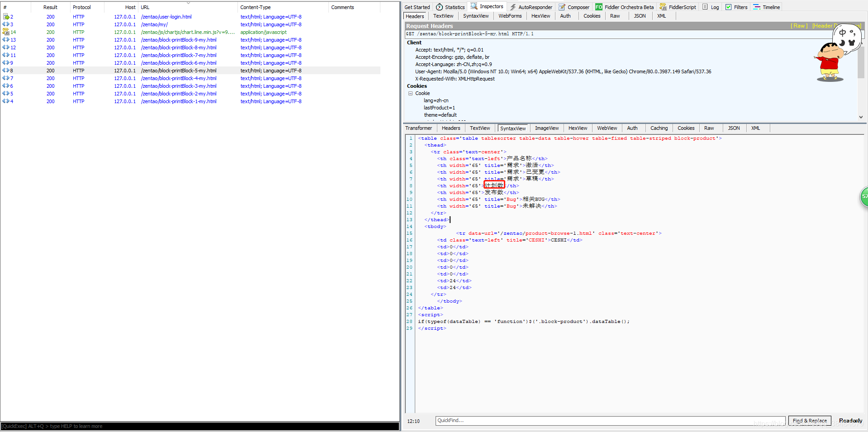The width and height of the screenshot is (868, 432).
Task: Sort sessions by Protocol column header
Action: pos(82,7)
